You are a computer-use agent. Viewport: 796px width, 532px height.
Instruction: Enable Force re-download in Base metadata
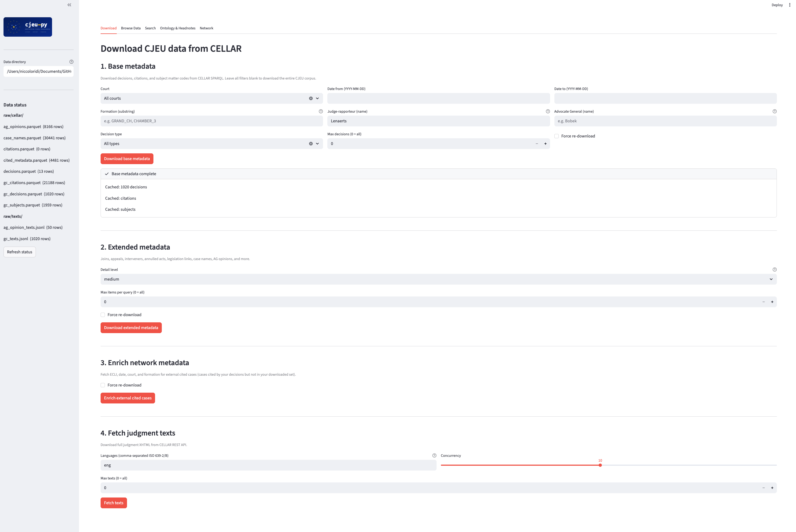click(x=556, y=136)
